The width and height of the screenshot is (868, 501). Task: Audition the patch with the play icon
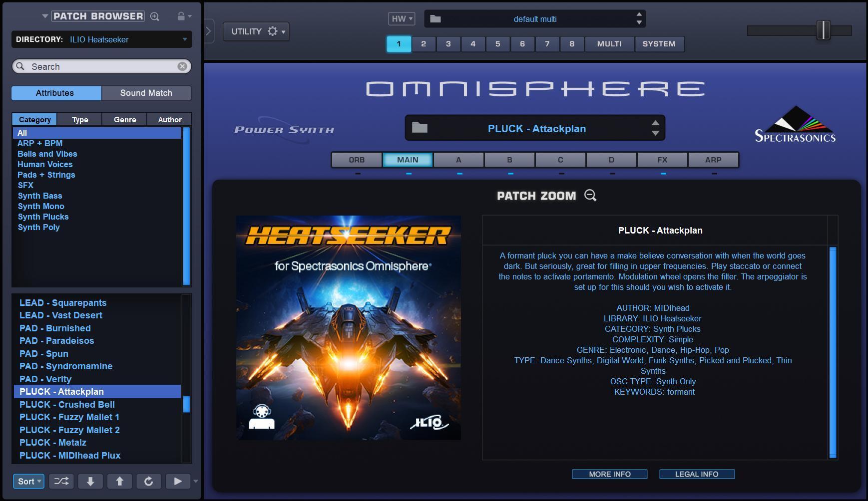(x=177, y=481)
